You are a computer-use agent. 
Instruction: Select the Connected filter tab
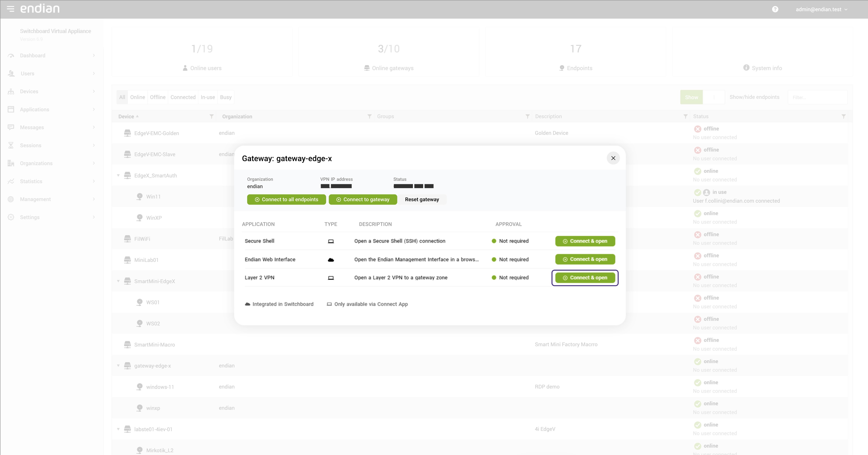[183, 97]
